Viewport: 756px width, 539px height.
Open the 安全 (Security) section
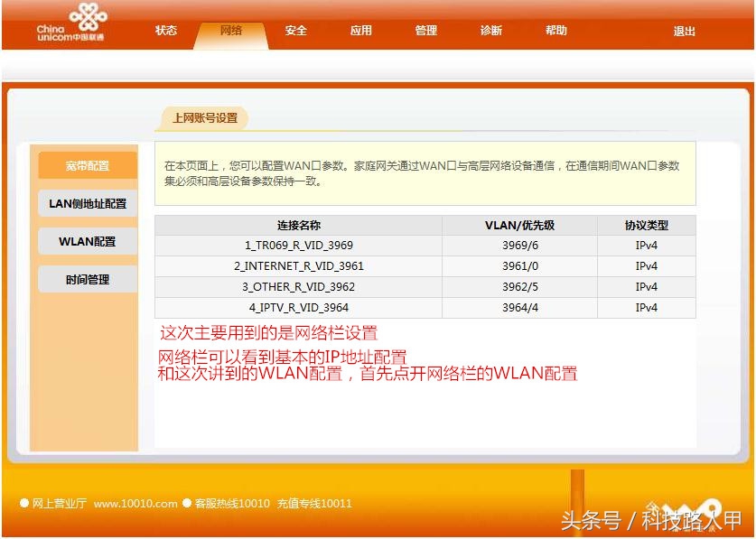pos(296,30)
